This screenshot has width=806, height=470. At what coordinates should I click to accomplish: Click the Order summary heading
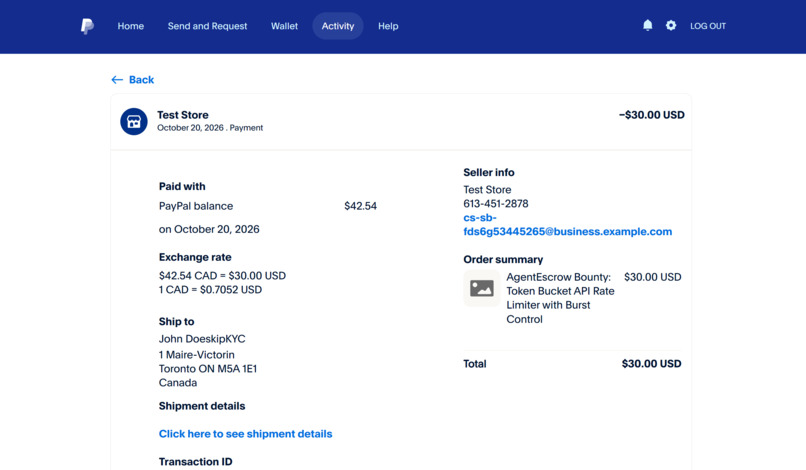point(503,260)
